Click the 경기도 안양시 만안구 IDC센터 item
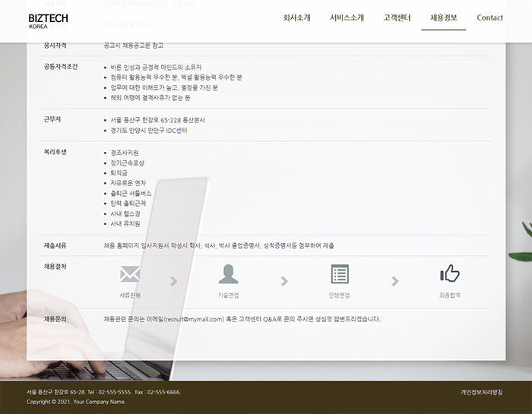 coord(149,130)
